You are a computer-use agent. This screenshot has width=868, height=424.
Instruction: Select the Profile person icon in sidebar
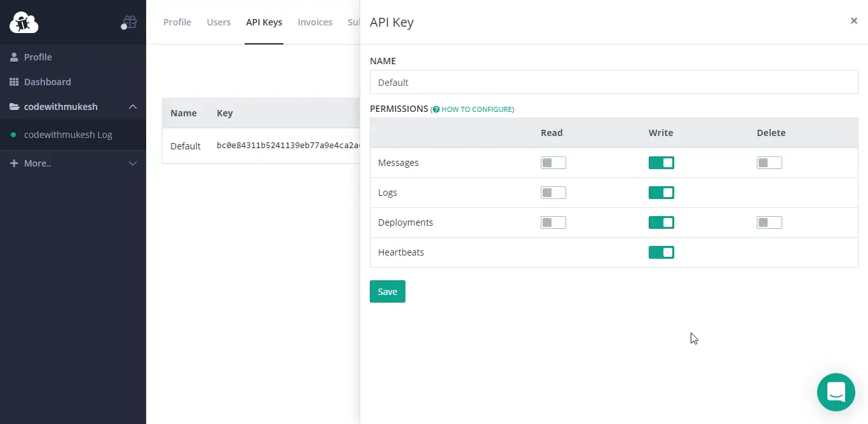tap(13, 57)
